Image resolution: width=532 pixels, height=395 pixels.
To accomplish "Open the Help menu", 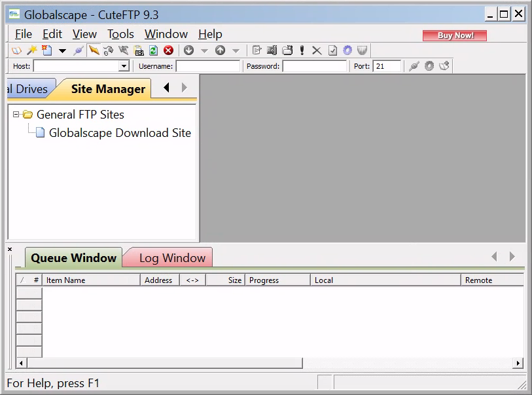I will pos(210,34).
